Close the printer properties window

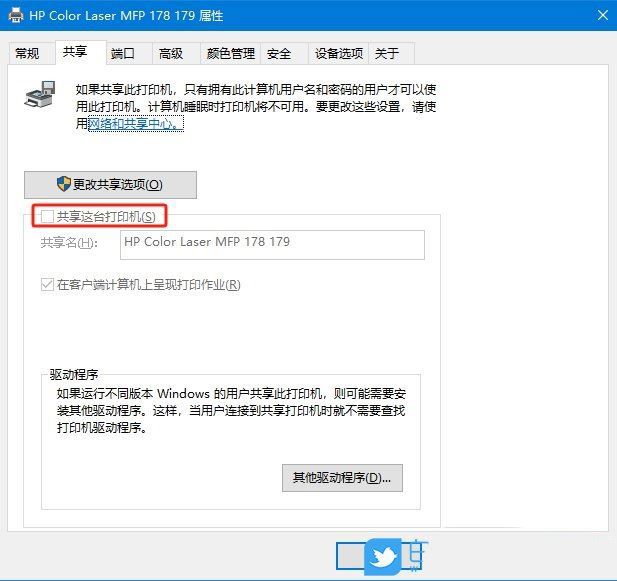(602, 15)
